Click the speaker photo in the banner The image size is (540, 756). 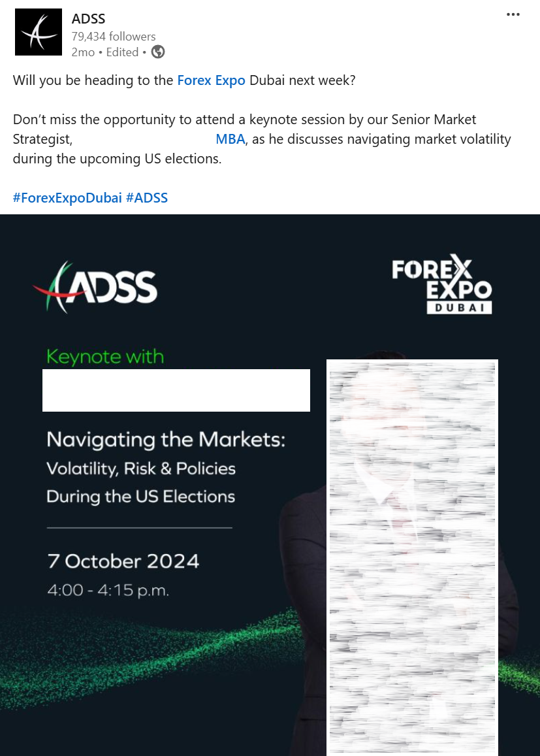[412, 555]
